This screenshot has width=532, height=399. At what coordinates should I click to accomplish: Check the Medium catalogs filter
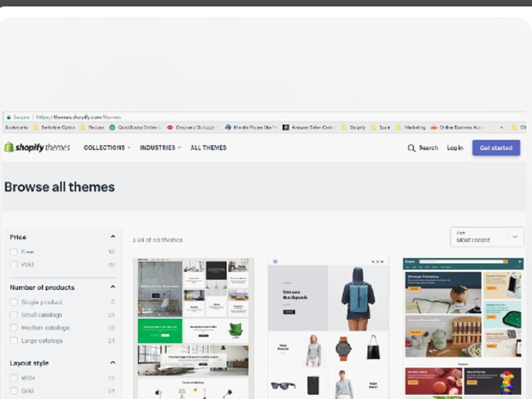pyautogui.click(x=14, y=328)
